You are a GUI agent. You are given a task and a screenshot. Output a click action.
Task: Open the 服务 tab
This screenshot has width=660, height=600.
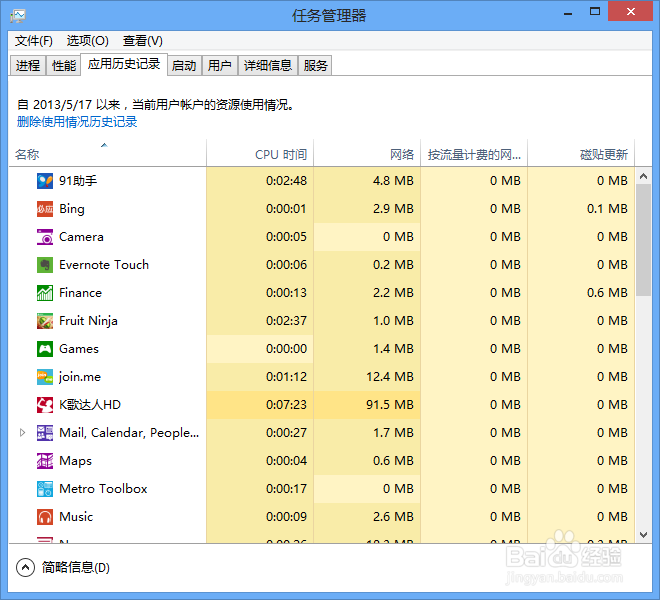tap(315, 65)
